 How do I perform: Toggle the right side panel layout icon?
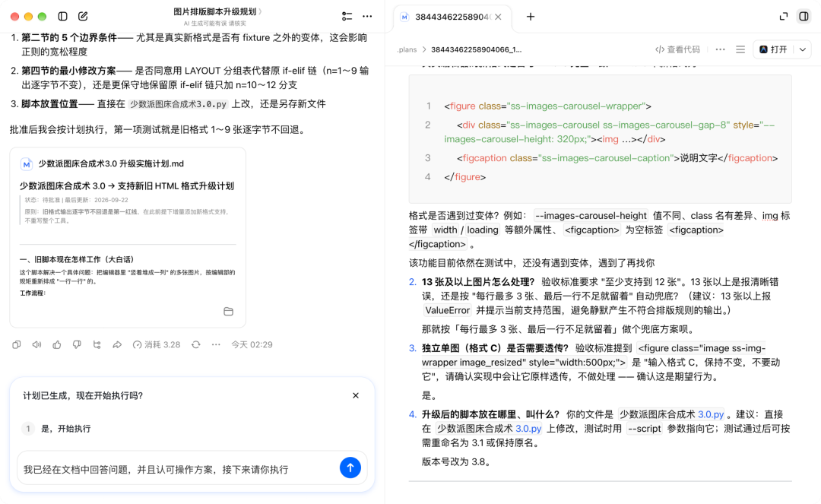click(804, 16)
